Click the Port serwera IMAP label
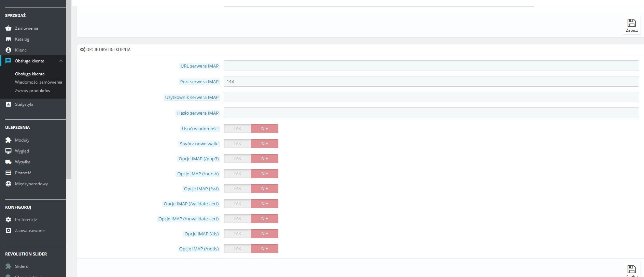Viewport: 644px width, 277px height. [199, 82]
